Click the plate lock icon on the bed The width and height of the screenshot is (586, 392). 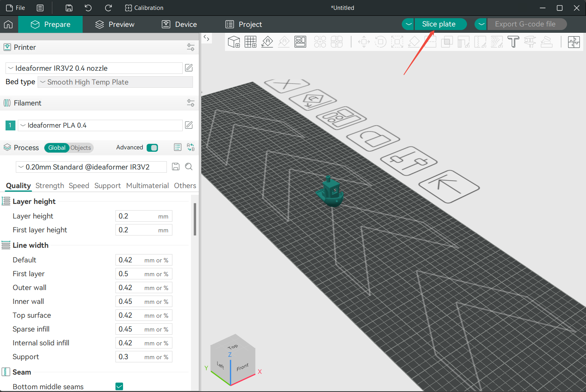(x=373, y=139)
